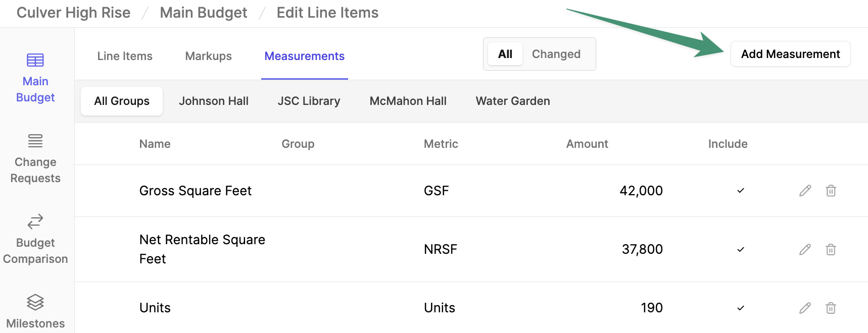This screenshot has width=868, height=333.
Task: Edit the Net Rentable Square Feet row
Action: pos(805,249)
